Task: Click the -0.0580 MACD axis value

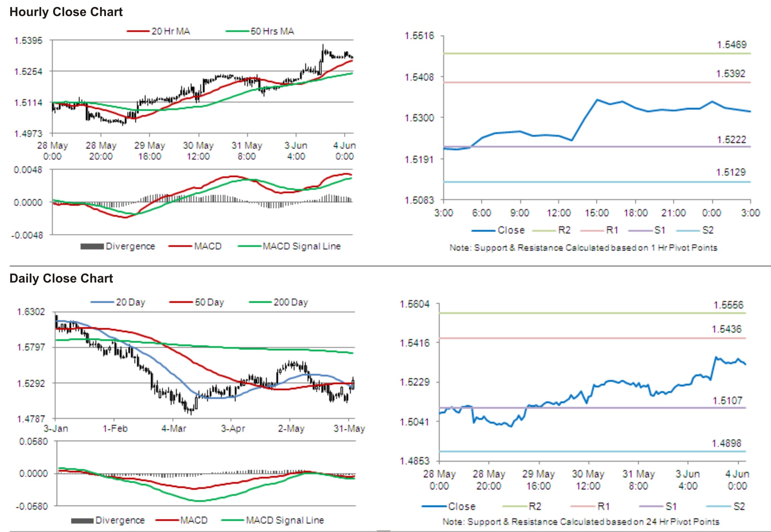Action: pyautogui.click(x=32, y=506)
